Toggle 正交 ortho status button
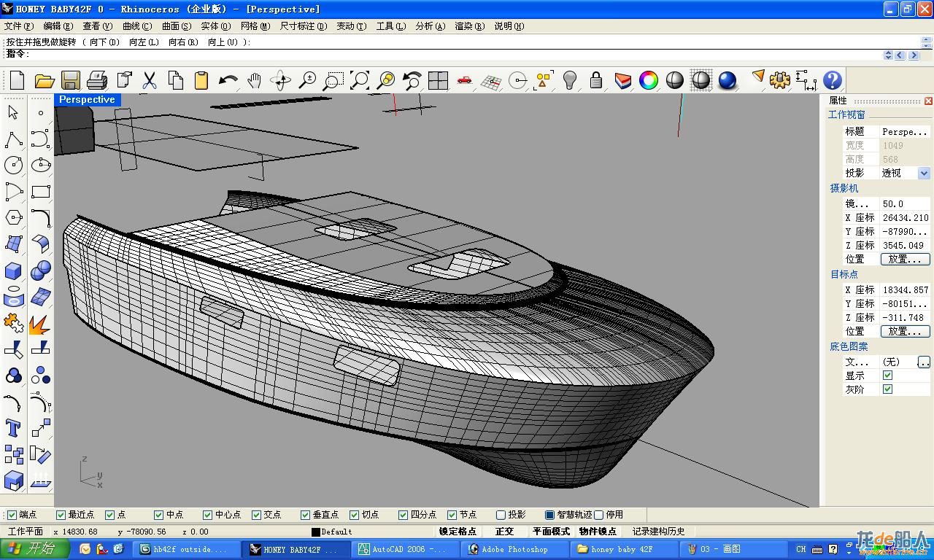The image size is (934, 560). click(504, 532)
